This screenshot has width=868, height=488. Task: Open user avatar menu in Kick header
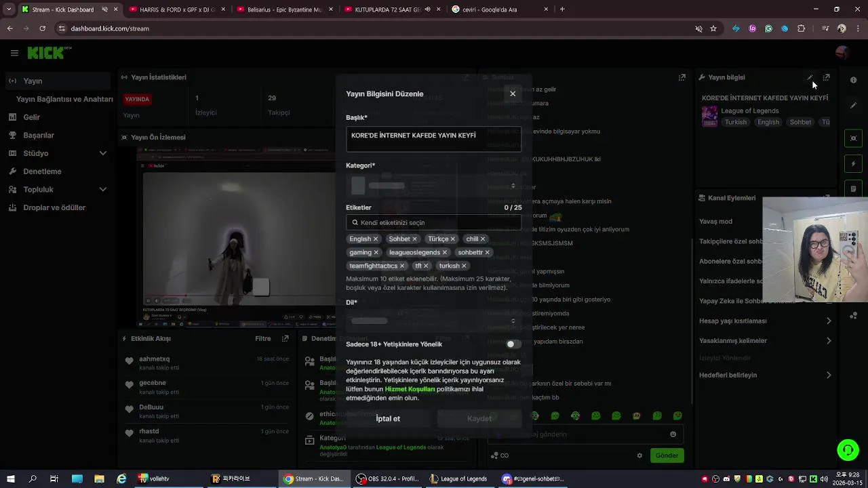pos(842,53)
